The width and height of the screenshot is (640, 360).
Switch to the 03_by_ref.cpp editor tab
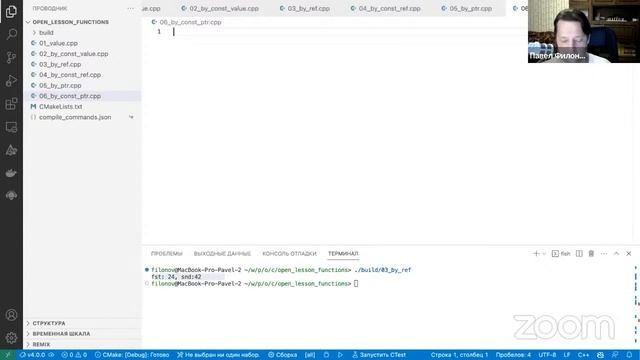point(304,9)
